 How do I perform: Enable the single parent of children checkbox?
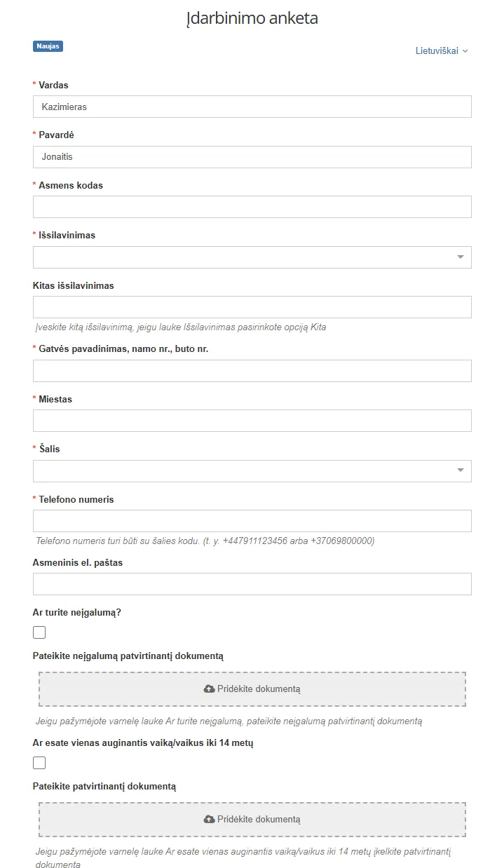pyautogui.click(x=39, y=761)
